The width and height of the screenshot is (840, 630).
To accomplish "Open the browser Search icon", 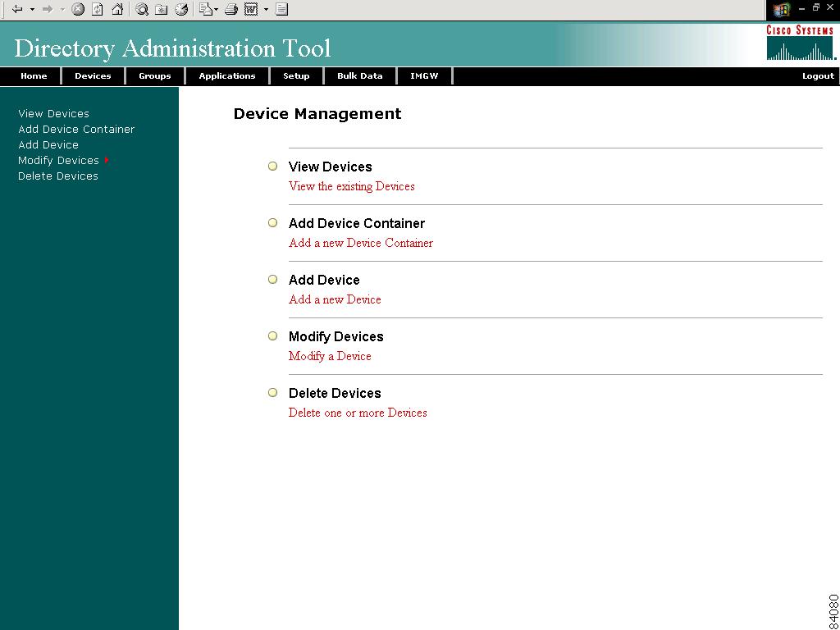I will tap(141, 9).
